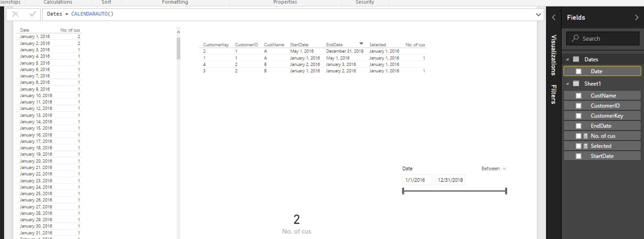644x239 pixels.
Task: Collapse the Sheet1 table triangle
Action: pyautogui.click(x=567, y=84)
